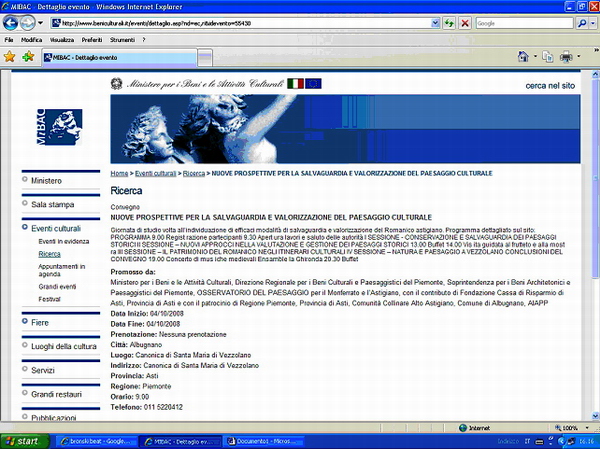
Task: Open the Fiere sidebar section
Action: pos(40,323)
